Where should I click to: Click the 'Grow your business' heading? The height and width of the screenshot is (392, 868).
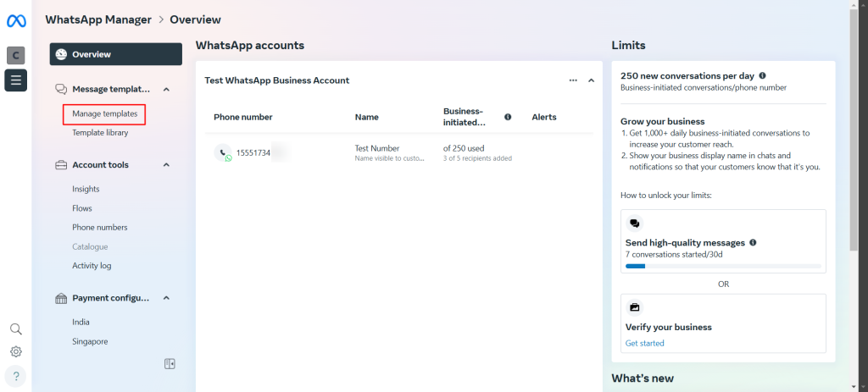pos(663,122)
